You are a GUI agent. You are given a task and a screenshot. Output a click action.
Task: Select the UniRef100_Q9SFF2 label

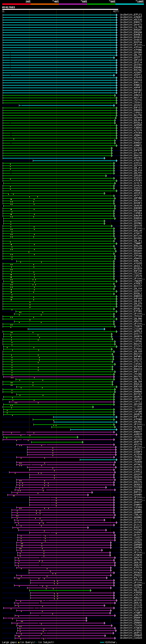(131, 58)
